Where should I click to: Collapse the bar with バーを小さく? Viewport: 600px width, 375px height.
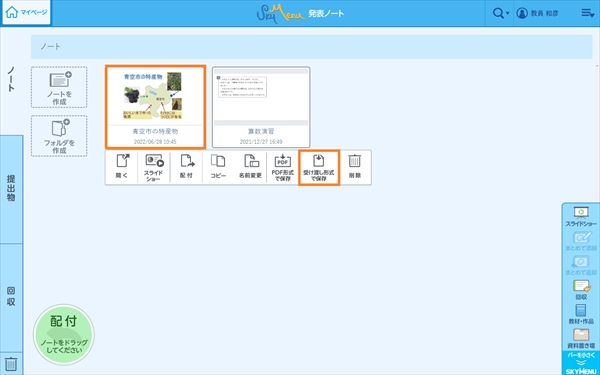580,358
